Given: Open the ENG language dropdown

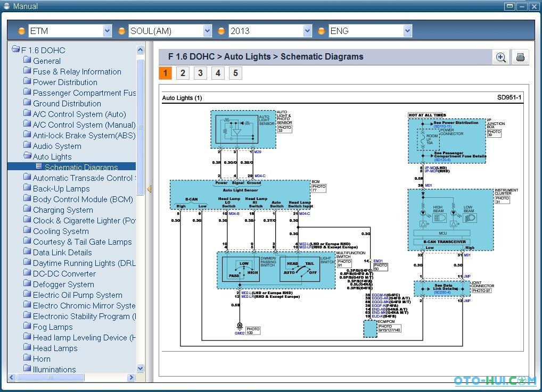Looking at the screenshot, I should pyautogui.click(x=408, y=31).
